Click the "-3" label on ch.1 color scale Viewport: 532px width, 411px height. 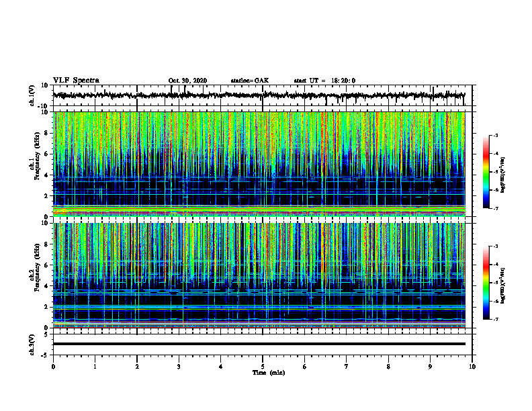[x=496, y=135]
